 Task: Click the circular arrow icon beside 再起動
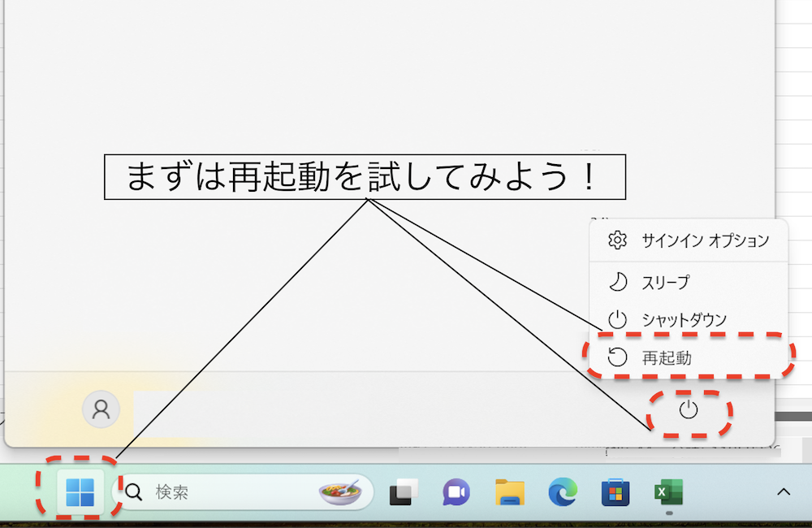[618, 356]
